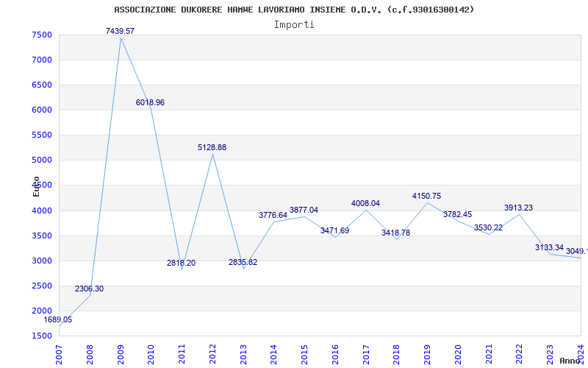Viewport: 588px width, 368px height.
Task: Click the 2022 year axis label
Action: pyautogui.click(x=520, y=355)
